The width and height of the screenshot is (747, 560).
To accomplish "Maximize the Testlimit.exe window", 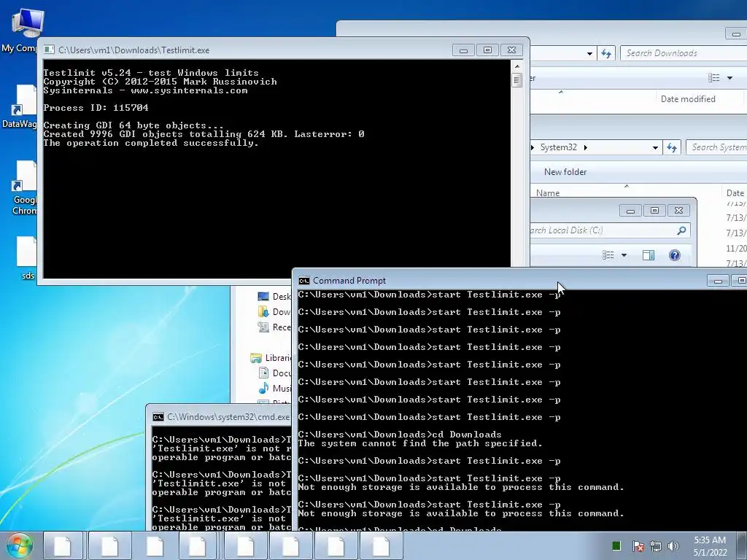I will click(x=487, y=50).
